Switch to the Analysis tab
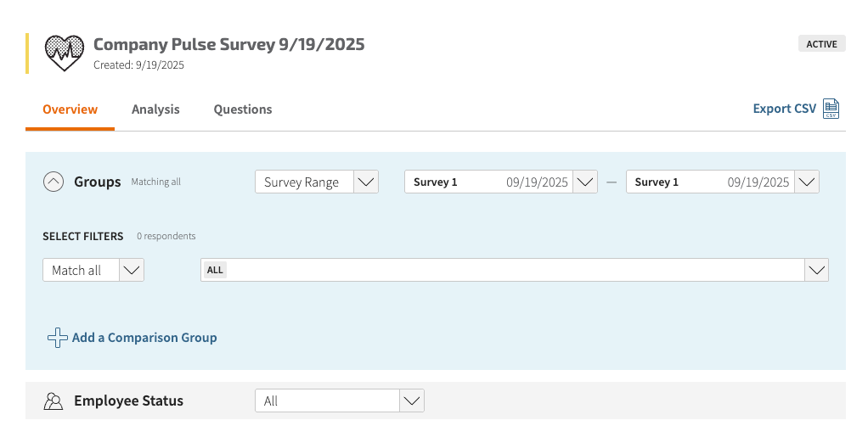Image resolution: width=868 pixels, height=437 pixels. click(x=155, y=109)
